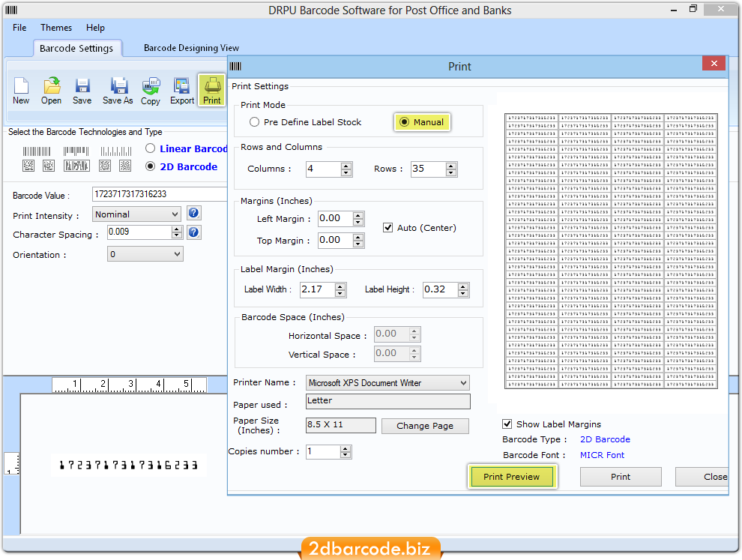Click the Copies number input field
The height and width of the screenshot is (560, 742).
click(x=323, y=451)
